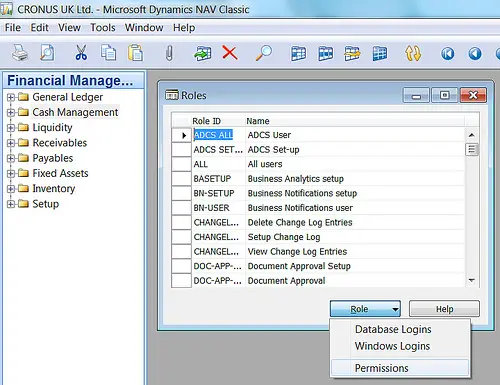The width and height of the screenshot is (500, 385).
Task: Open the Help menu
Action: pos(184,27)
